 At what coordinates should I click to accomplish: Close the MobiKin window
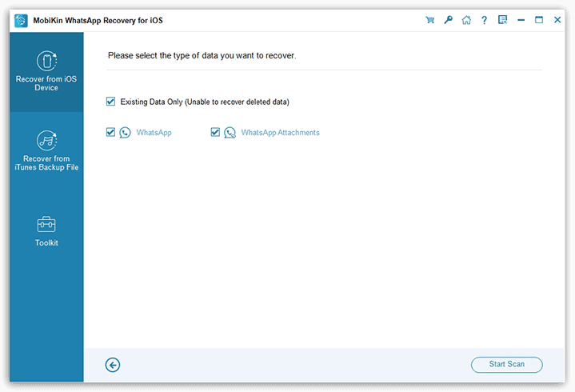[x=557, y=20]
